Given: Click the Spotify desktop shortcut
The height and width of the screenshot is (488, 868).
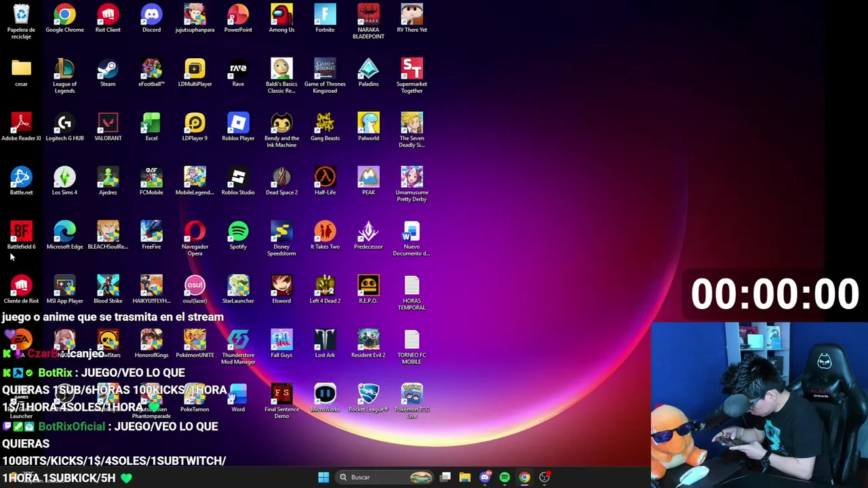Looking at the screenshot, I should (x=238, y=235).
